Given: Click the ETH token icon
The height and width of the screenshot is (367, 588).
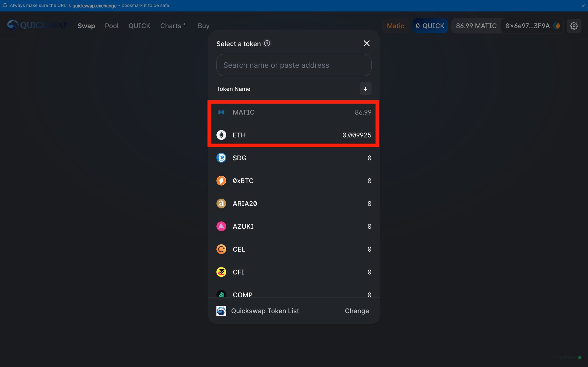Looking at the screenshot, I should tap(221, 135).
